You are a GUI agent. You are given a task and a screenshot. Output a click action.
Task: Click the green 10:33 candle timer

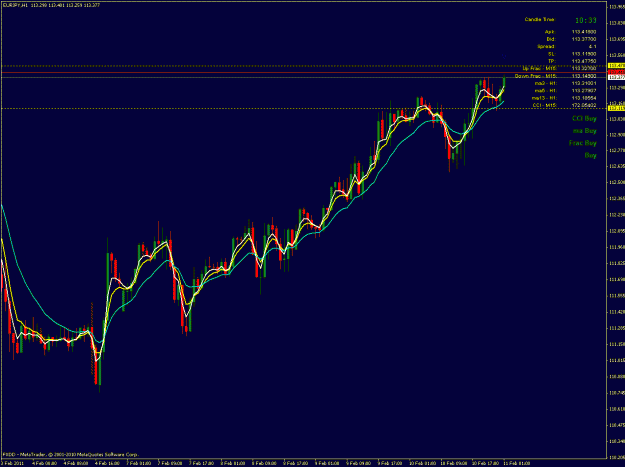point(586,20)
